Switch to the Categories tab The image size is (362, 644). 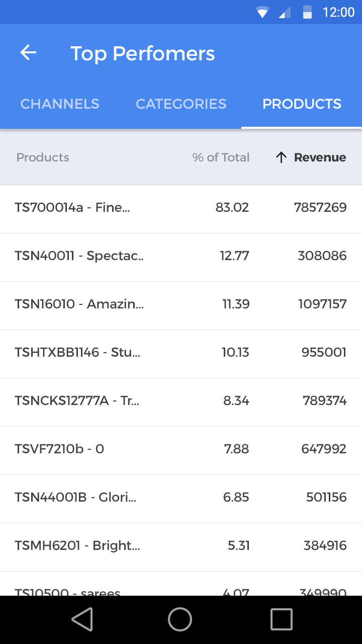pos(181,104)
